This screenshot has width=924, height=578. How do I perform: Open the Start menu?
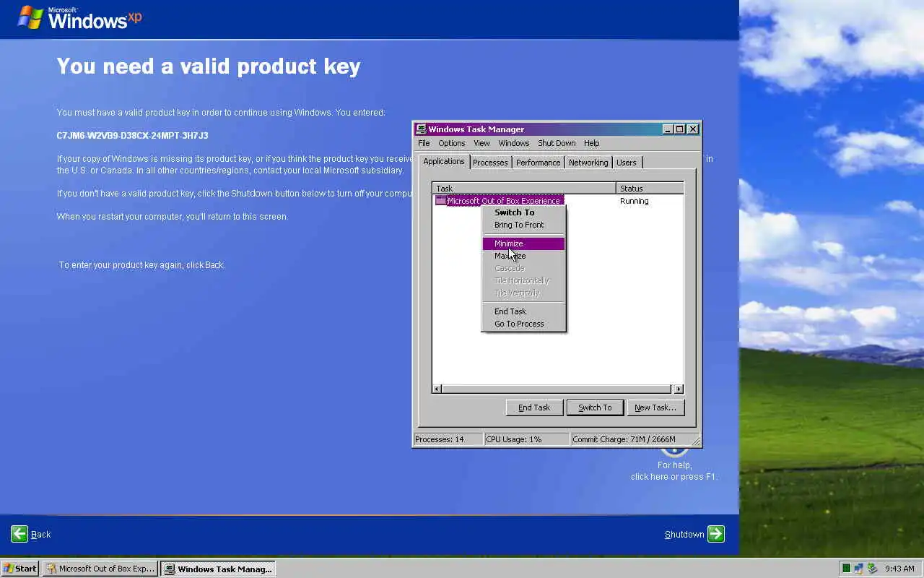point(20,569)
